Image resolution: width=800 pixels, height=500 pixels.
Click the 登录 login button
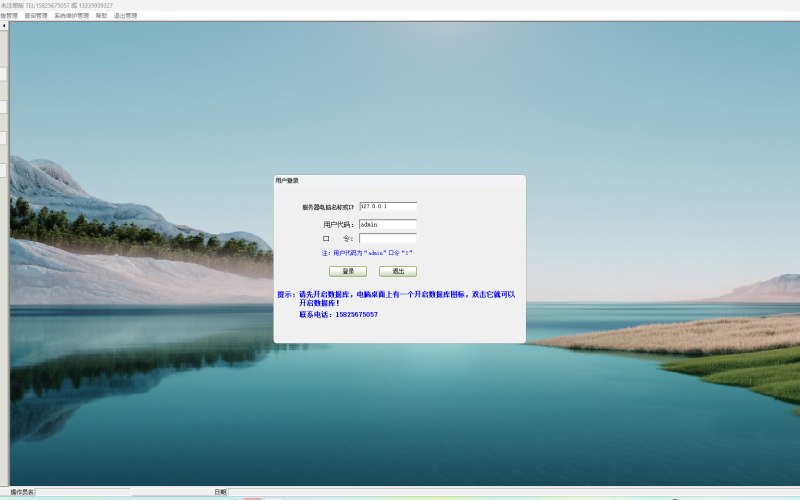tap(347, 271)
